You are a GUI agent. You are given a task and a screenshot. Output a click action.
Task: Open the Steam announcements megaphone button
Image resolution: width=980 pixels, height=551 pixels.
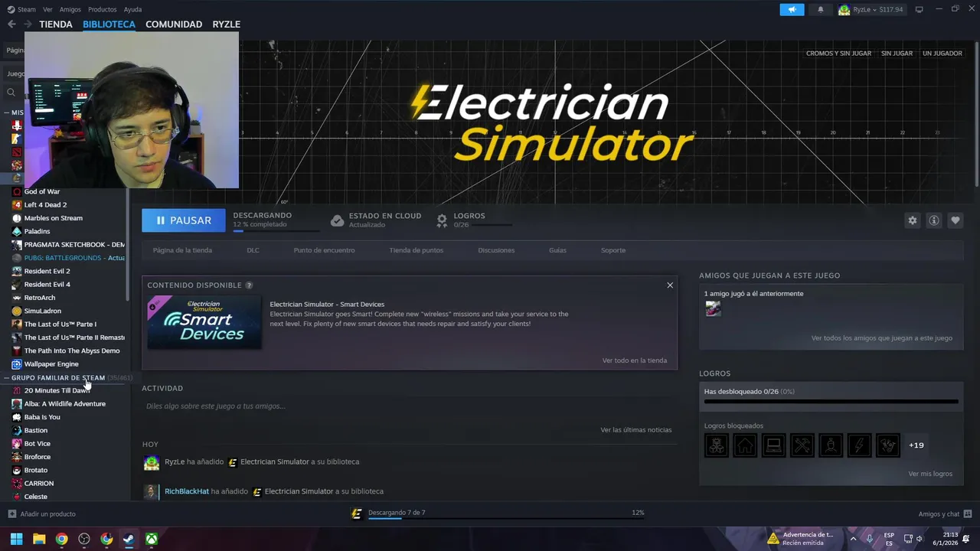click(x=792, y=10)
